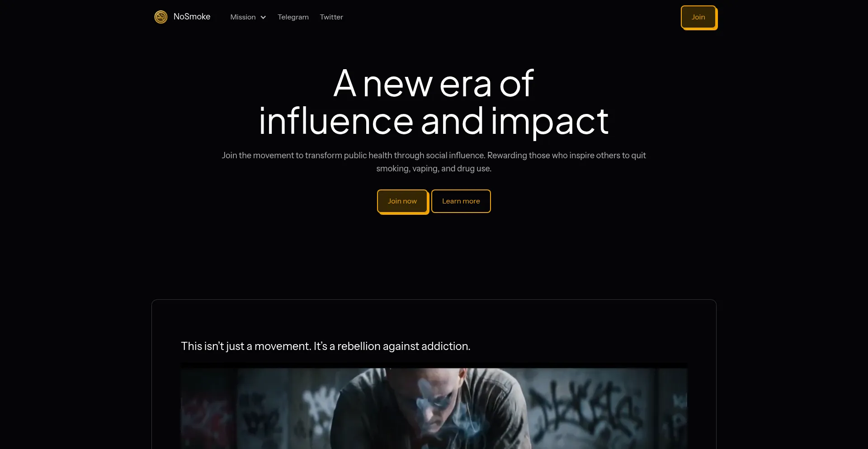Click the word 'impact' in the headline
Image resolution: width=868 pixels, height=449 pixels.
550,121
